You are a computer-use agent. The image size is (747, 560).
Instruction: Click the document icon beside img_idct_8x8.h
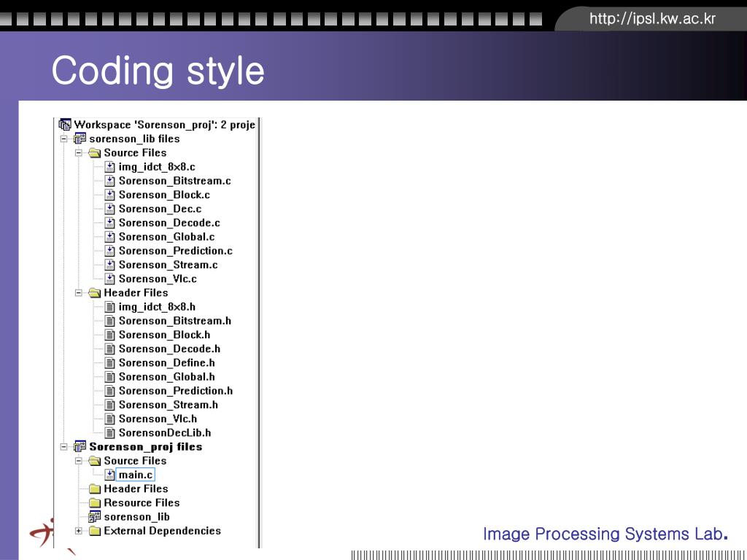point(110,307)
